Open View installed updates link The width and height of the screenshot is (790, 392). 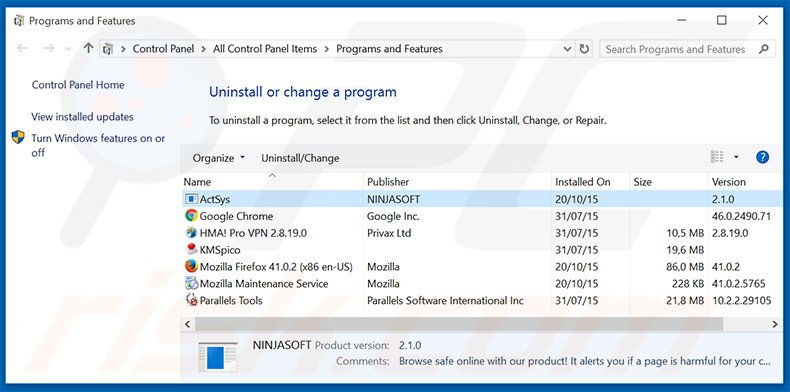(83, 117)
